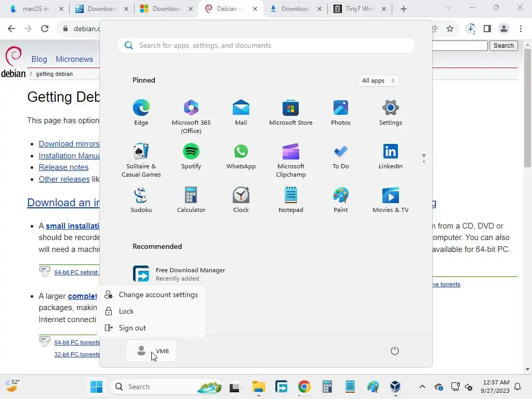The height and width of the screenshot is (399, 532).
Task: Open the Chrome tab search dropdown
Action: [x=448, y=7]
